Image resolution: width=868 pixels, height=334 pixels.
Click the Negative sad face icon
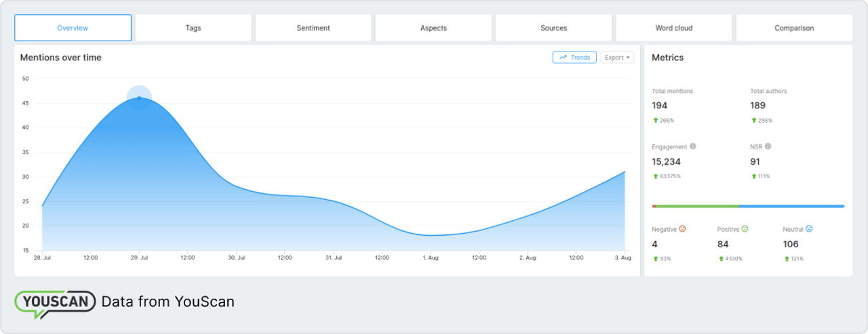pyautogui.click(x=682, y=229)
